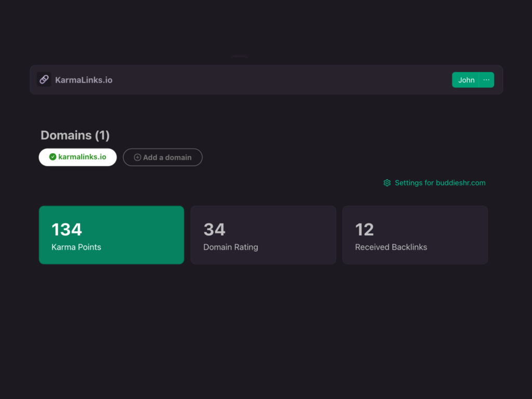The height and width of the screenshot is (399, 532).
Task: Click the Domain Rating label text
Action: (231, 247)
